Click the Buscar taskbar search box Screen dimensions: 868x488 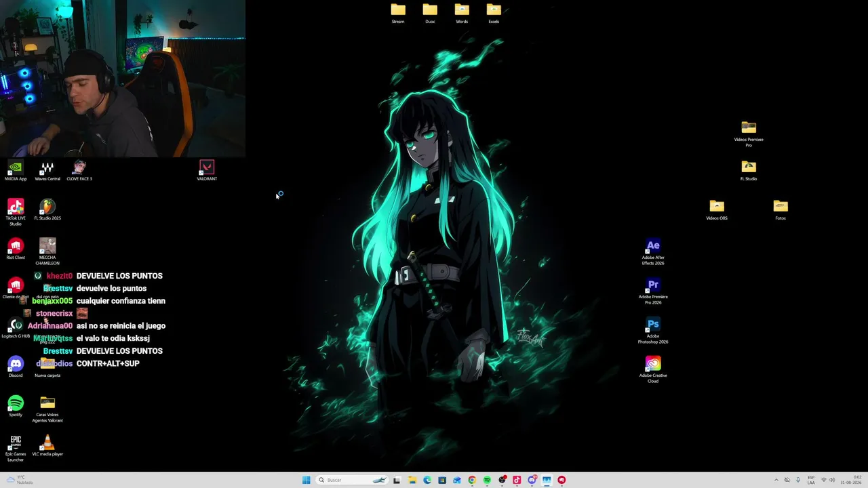(353, 480)
